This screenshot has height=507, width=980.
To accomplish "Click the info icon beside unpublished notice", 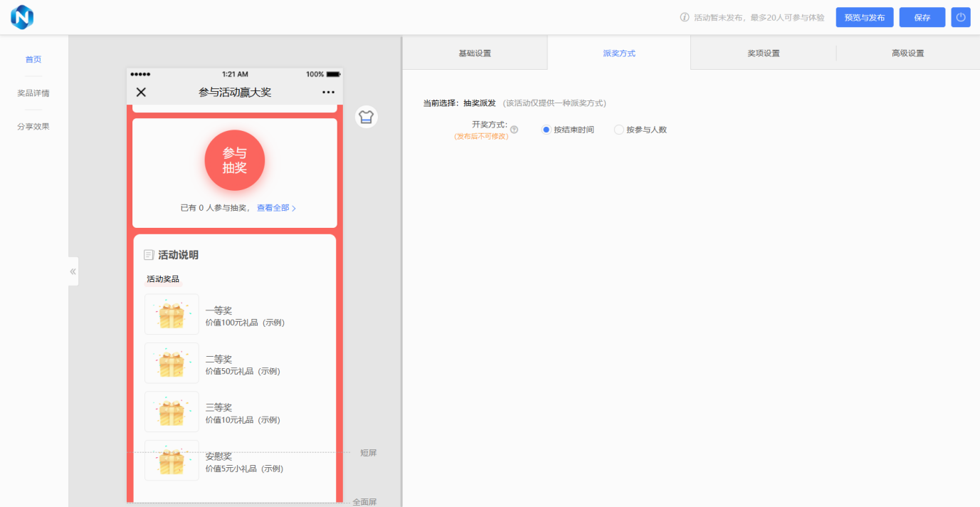I will (x=685, y=18).
